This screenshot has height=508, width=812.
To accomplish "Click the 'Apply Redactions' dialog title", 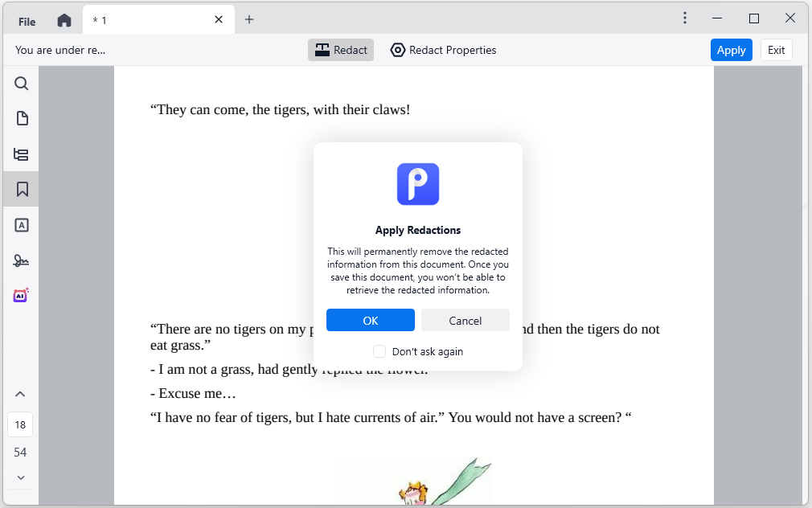I will click(x=418, y=231).
